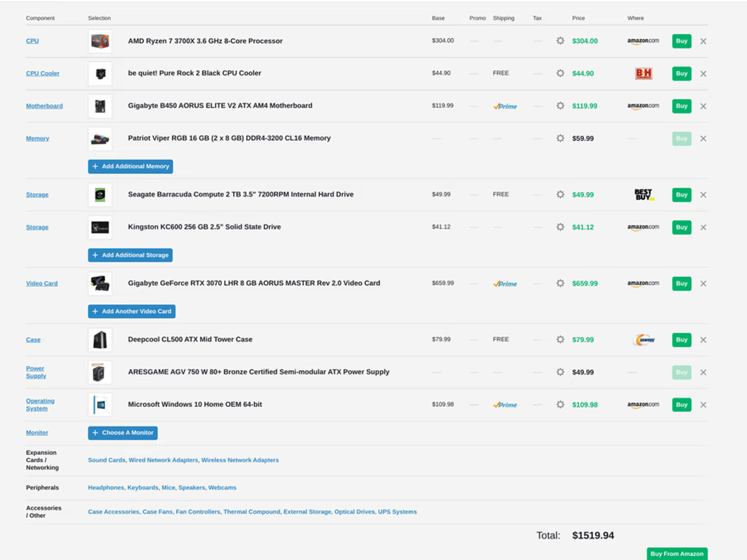The width and height of the screenshot is (747, 560).
Task: Click gear icon on Memory row
Action: point(560,138)
